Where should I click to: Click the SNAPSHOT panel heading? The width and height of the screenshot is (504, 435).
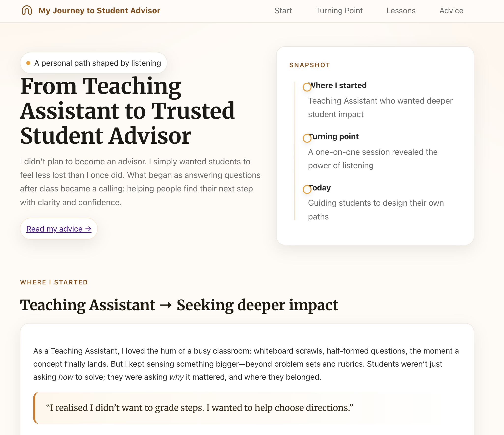click(309, 65)
